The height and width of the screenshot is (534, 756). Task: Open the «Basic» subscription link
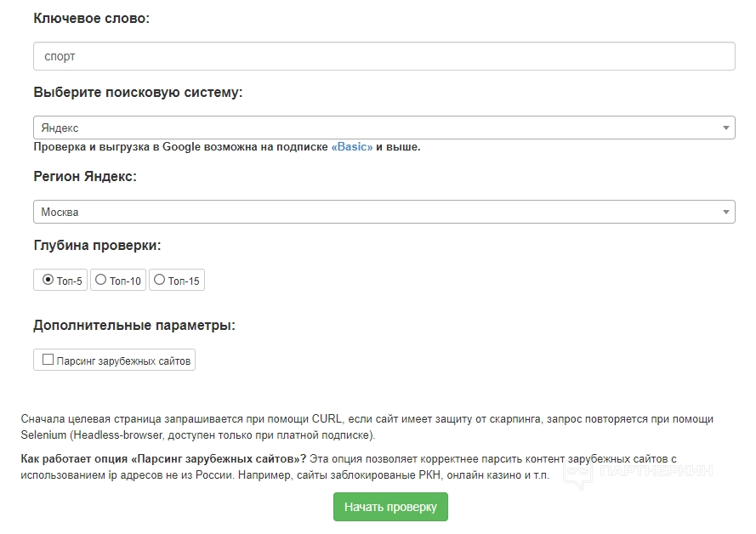[352, 147]
